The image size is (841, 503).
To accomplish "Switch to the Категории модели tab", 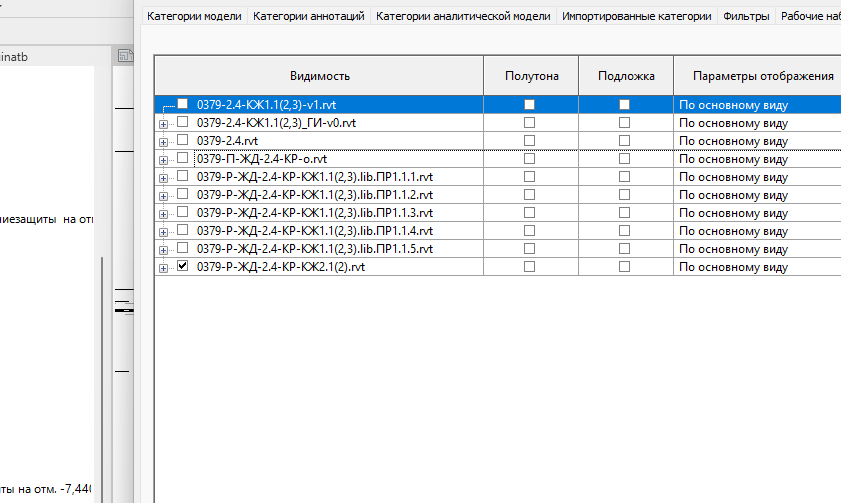I will point(194,16).
